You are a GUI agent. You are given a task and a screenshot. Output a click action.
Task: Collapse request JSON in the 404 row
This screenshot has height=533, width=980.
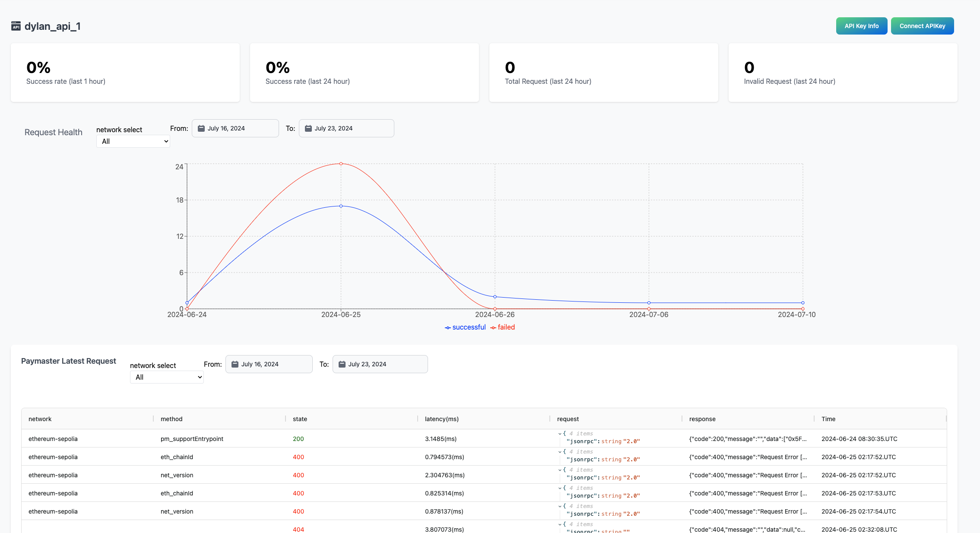coord(560,524)
